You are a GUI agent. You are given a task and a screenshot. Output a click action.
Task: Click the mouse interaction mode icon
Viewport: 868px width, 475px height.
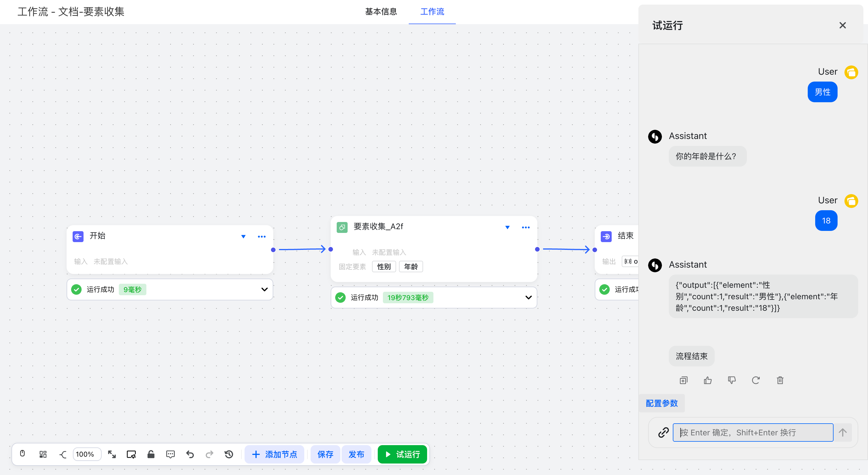[22, 454]
